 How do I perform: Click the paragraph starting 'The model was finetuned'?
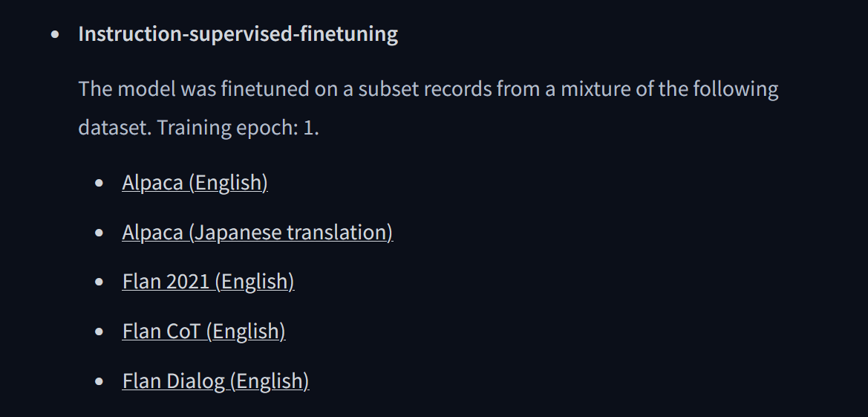[428, 108]
